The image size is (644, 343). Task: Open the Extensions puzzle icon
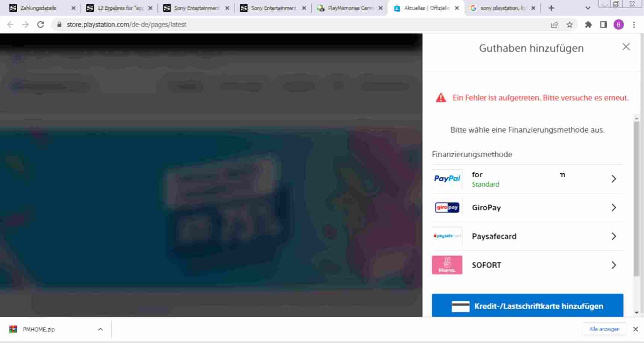[x=588, y=24]
